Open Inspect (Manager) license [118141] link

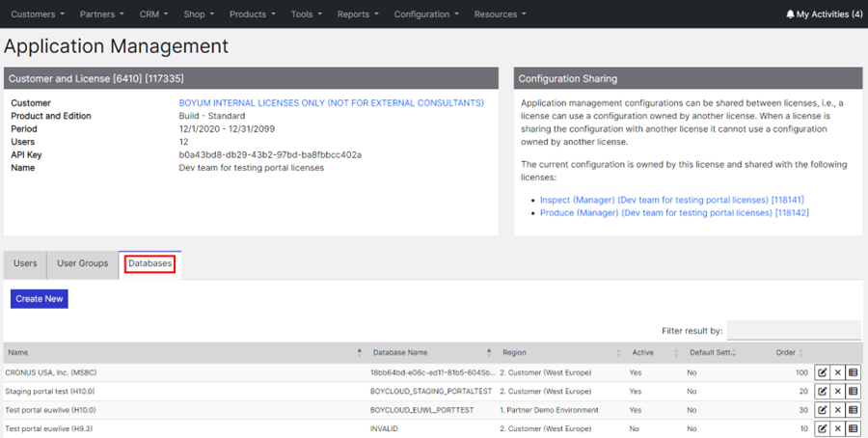coord(672,200)
